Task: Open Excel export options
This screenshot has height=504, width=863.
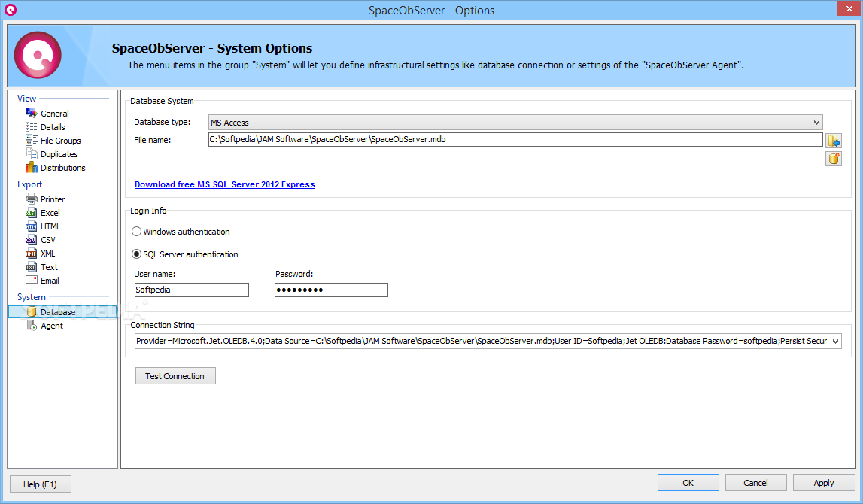Action: pos(50,213)
